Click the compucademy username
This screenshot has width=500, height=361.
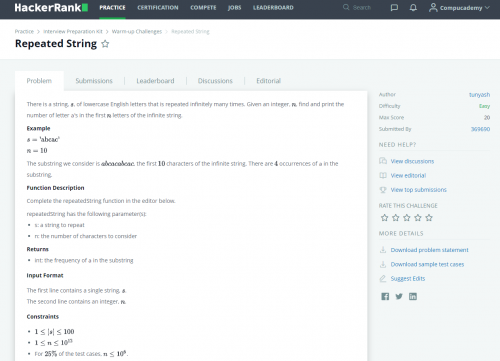click(461, 8)
